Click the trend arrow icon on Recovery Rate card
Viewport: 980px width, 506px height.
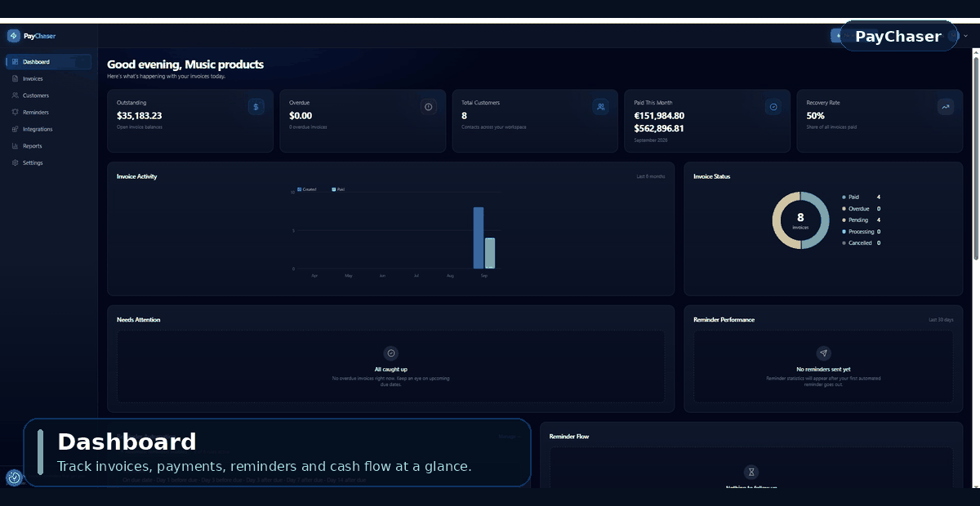(946, 107)
